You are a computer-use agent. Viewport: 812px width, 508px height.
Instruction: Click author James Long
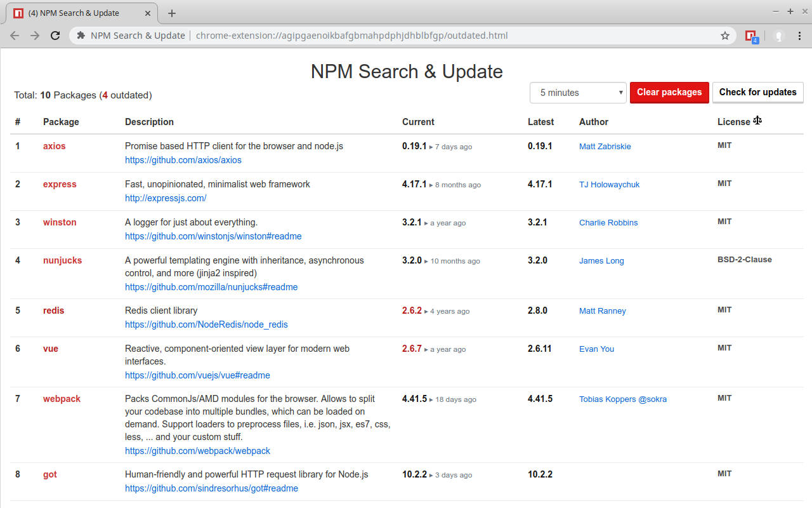pos(601,261)
